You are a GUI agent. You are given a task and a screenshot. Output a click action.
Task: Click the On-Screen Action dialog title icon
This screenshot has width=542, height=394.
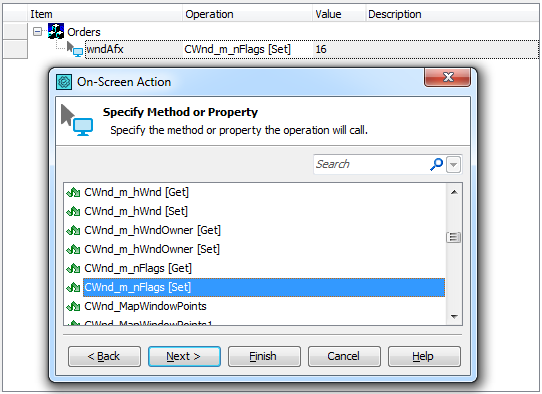64,82
